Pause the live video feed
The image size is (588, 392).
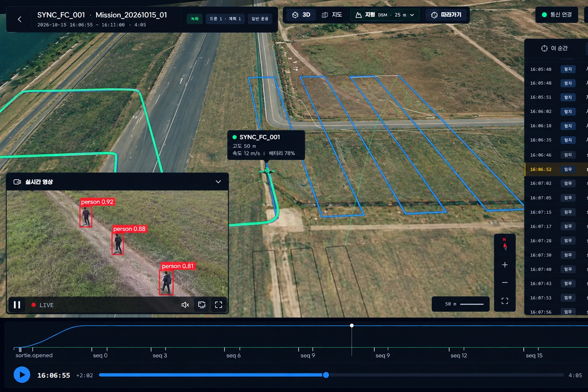17,305
